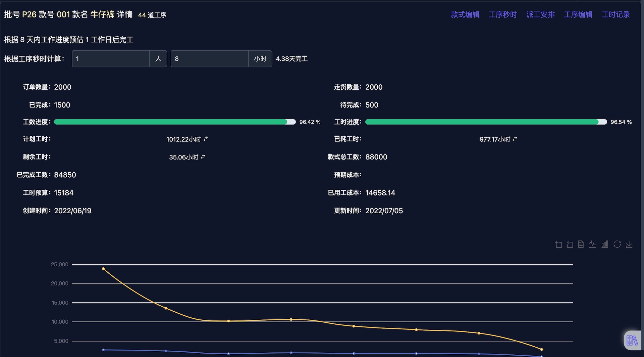
Task: Click the first yellow data point on the chart
Action: (104, 268)
